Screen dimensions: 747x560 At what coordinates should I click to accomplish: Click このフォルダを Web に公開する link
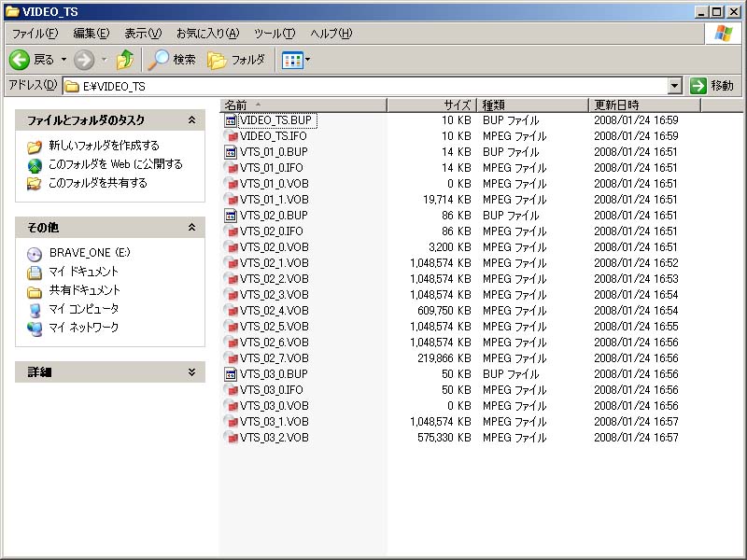pos(116,164)
